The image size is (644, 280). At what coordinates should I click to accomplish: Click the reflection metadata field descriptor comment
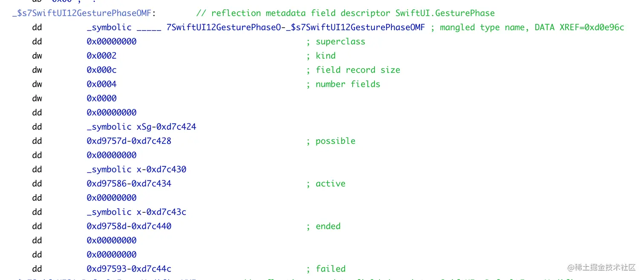point(345,13)
